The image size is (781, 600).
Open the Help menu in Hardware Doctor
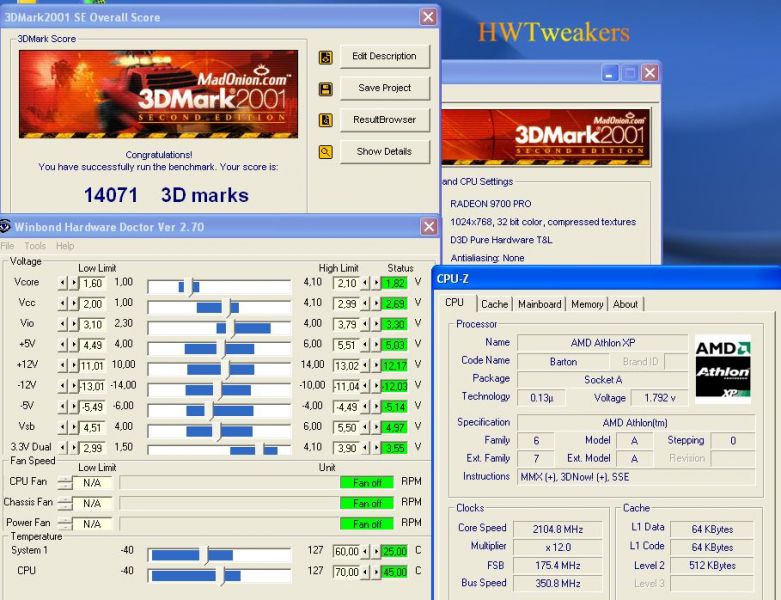65,246
